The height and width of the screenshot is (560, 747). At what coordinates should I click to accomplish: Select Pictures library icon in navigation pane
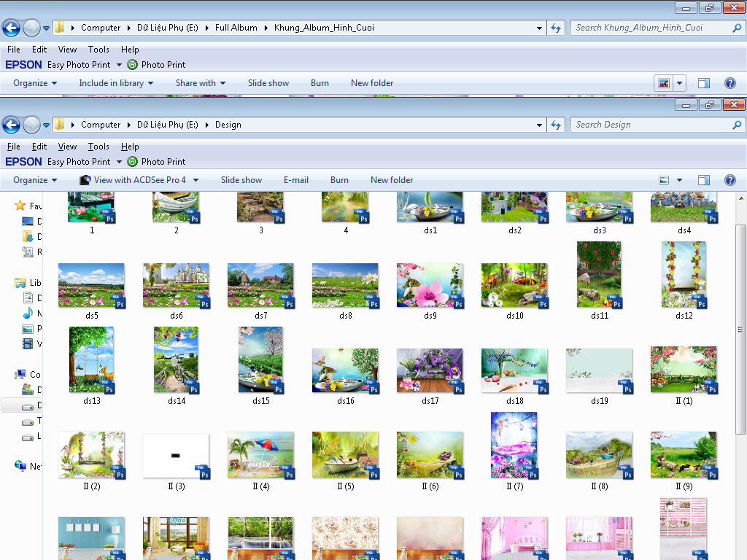click(28, 329)
